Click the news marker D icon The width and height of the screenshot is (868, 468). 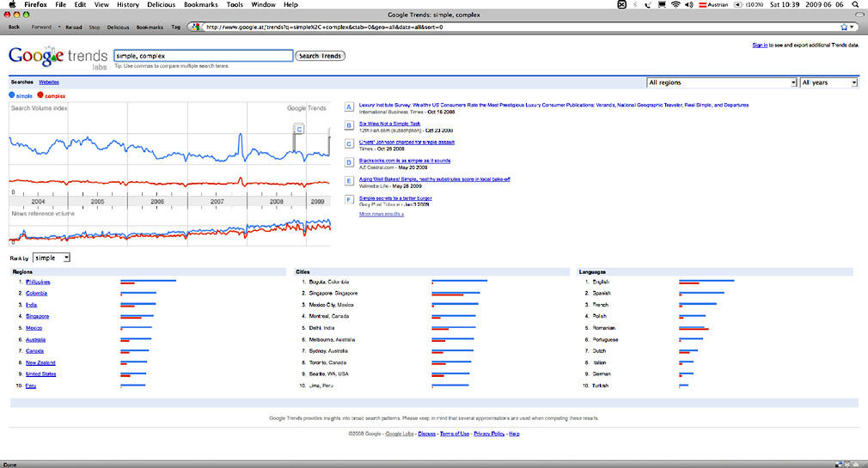[x=348, y=162]
